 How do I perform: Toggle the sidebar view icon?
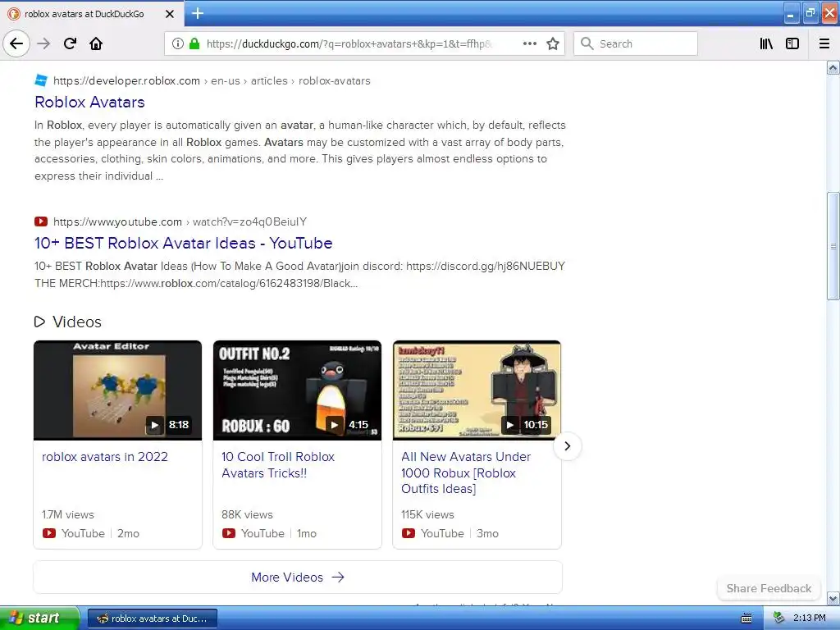[792, 43]
